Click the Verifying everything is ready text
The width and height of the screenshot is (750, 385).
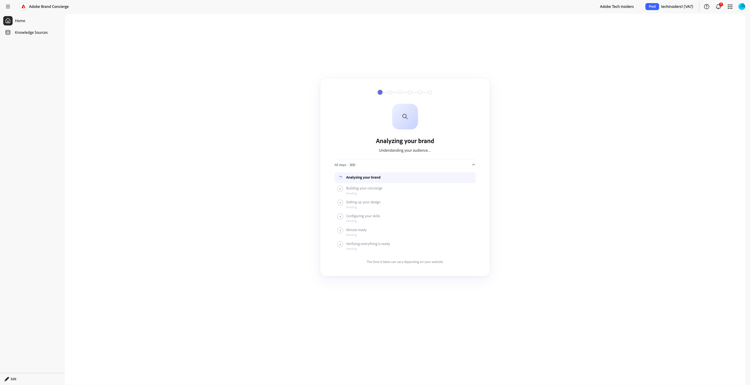(368, 243)
